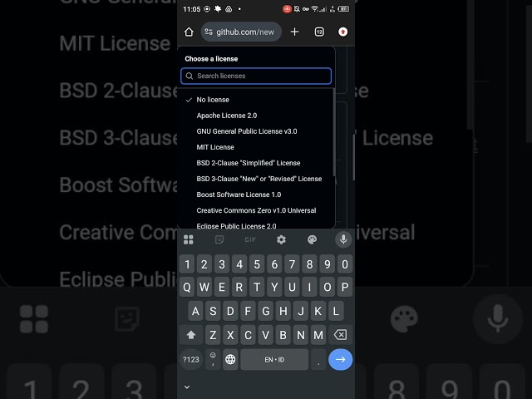Viewport: 532px width, 399px height.
Task: Tap the number 0 key
Action: pos(345,264)
